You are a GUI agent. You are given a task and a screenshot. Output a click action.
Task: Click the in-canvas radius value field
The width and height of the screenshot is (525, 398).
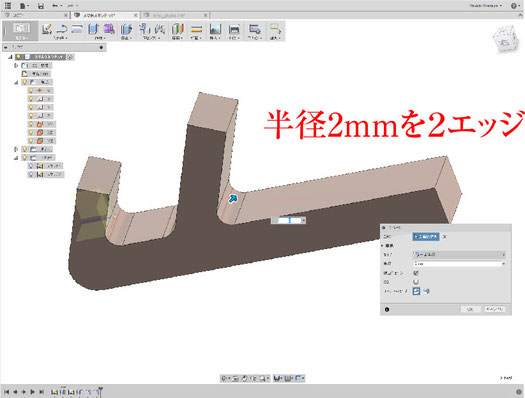click(289, 220)
